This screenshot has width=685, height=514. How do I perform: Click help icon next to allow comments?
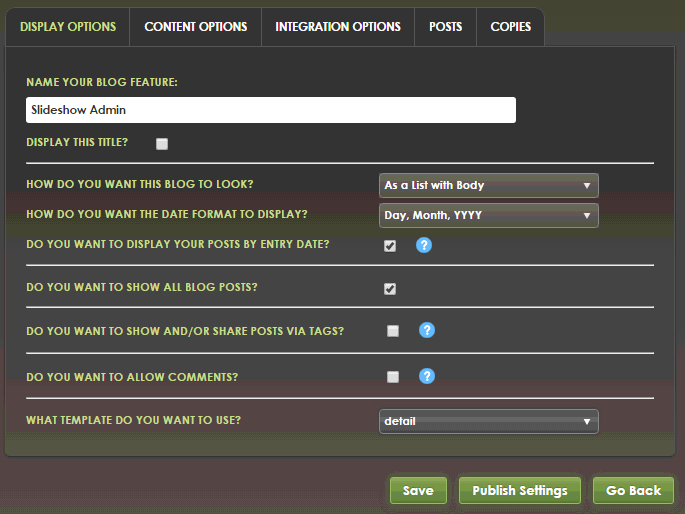point(426,376)
